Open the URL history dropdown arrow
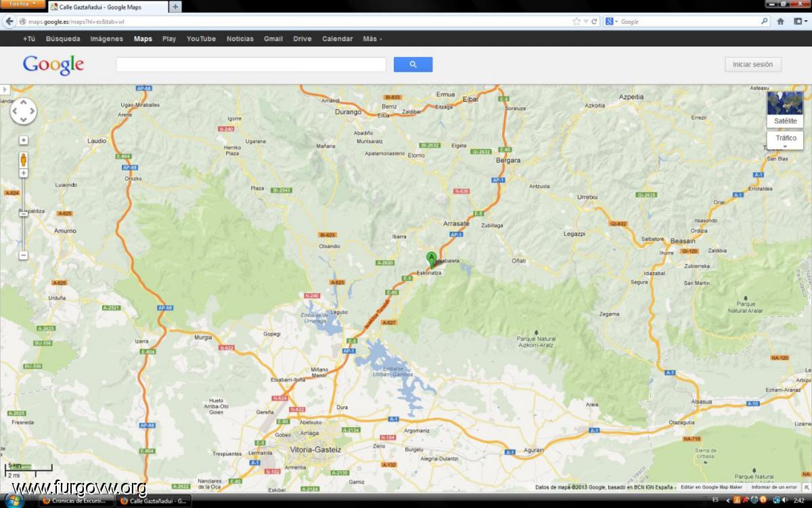This screenshot has width=812, height=508. click(586, 22)
